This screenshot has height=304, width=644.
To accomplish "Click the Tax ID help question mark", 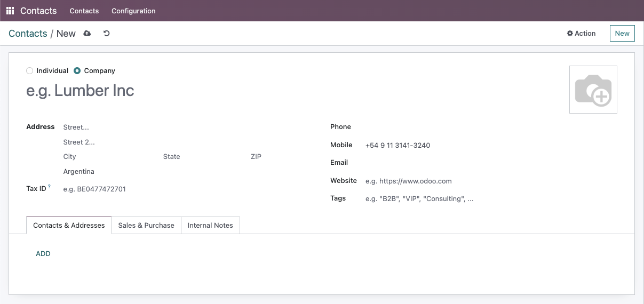I will coord(50,187).
